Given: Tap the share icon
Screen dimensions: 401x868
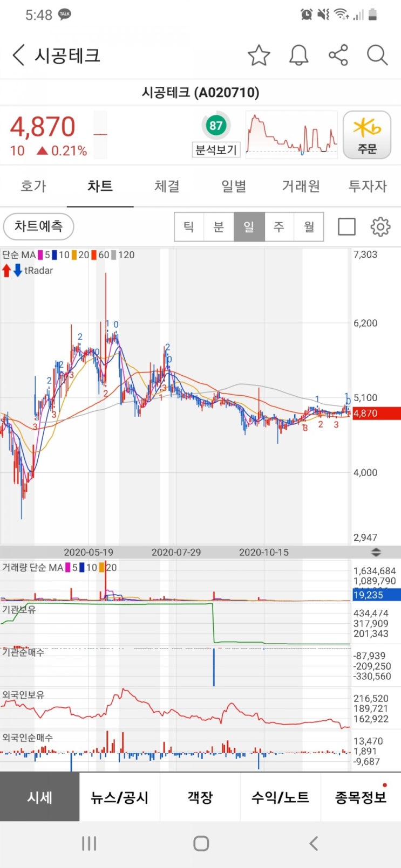Looking at the screenshot, I should coord(338,56).
